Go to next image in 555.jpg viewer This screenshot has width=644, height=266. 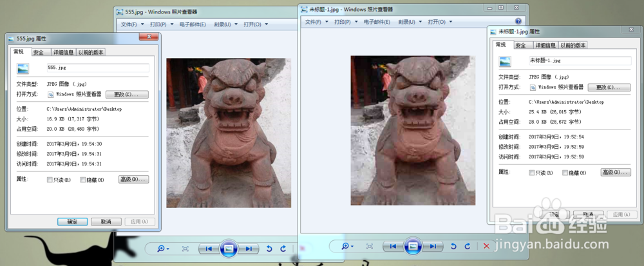pyautogui.click(x=249, y=249)
